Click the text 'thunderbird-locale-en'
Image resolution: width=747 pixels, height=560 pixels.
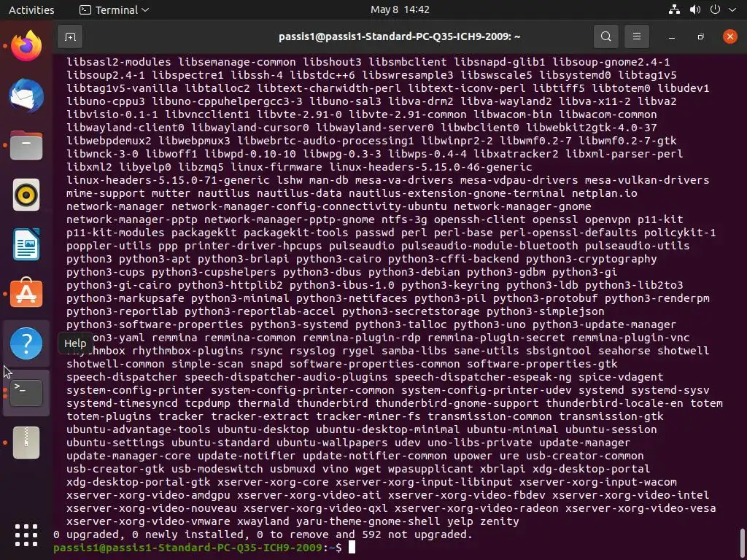[614, 403]
